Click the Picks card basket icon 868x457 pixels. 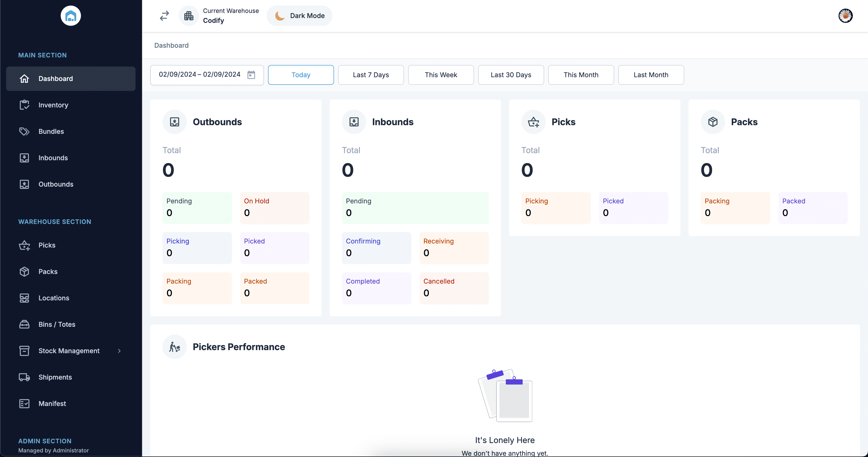(x=533, y=122)
